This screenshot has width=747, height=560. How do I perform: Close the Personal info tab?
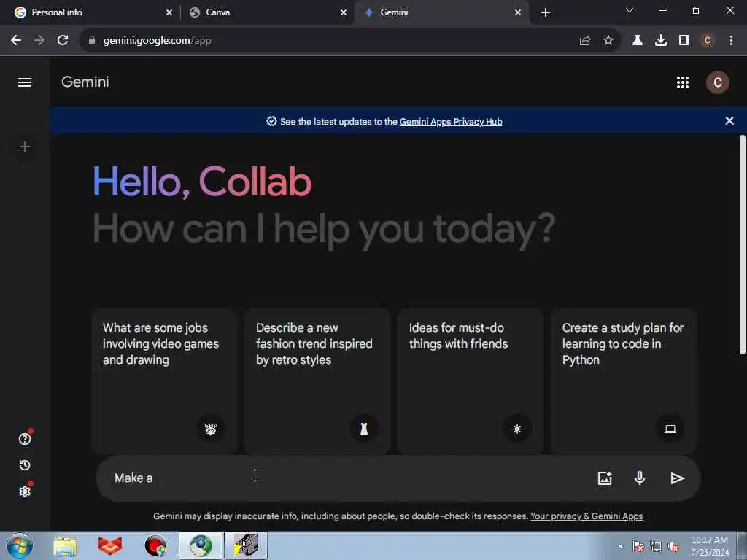(x=169, y=12)
